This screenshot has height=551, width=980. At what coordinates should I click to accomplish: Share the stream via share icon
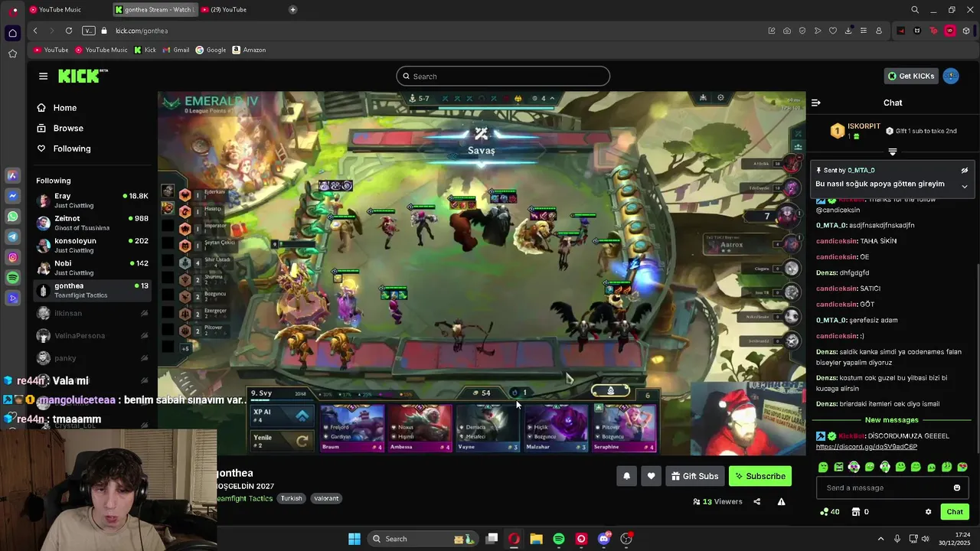[x=757, y=501]
